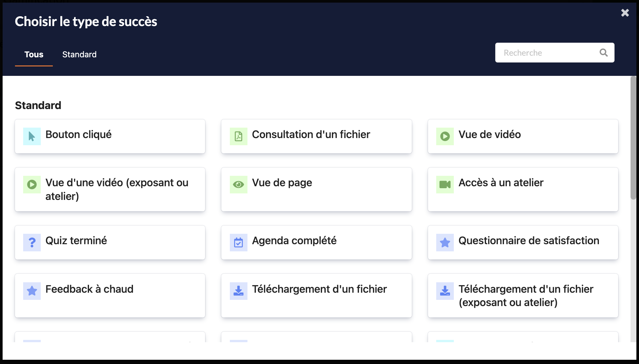Click the play icon next to Vue de vidéo
The width and height of the screenshot is (639, 364).
click(x=445, y=136)
